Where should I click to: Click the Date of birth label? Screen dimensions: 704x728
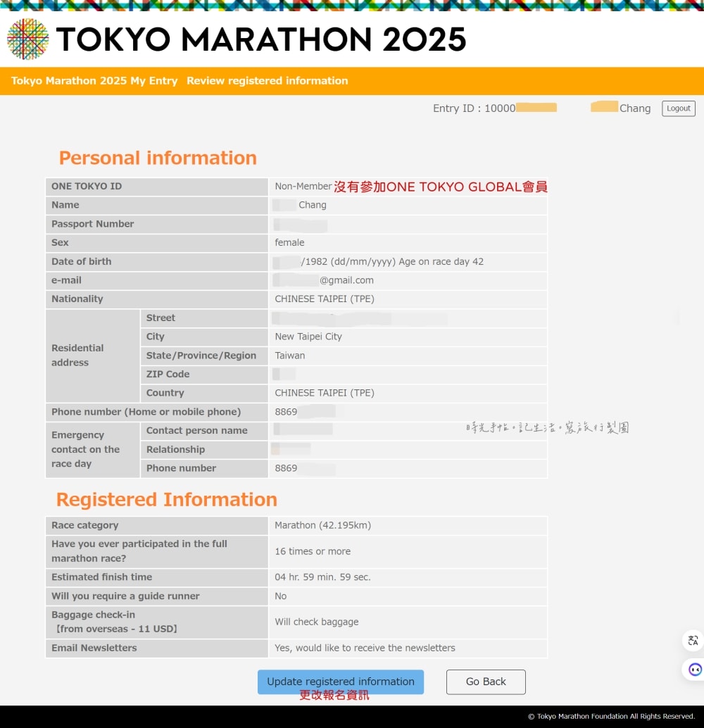(81, 261)
